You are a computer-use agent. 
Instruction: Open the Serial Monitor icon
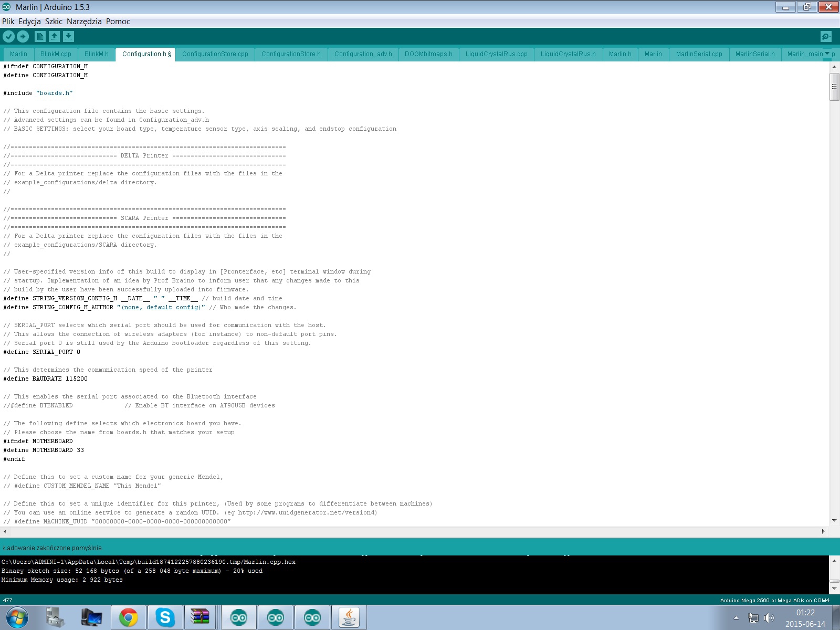826,36
